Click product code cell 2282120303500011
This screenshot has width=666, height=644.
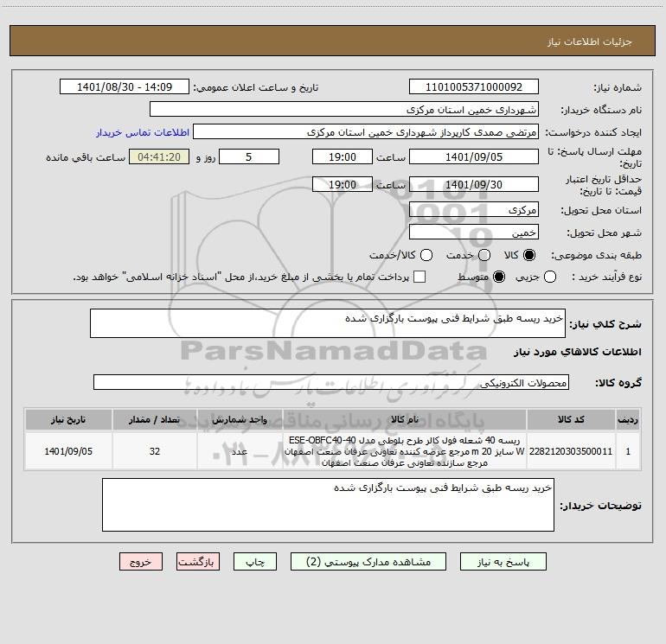coord(571,451)
